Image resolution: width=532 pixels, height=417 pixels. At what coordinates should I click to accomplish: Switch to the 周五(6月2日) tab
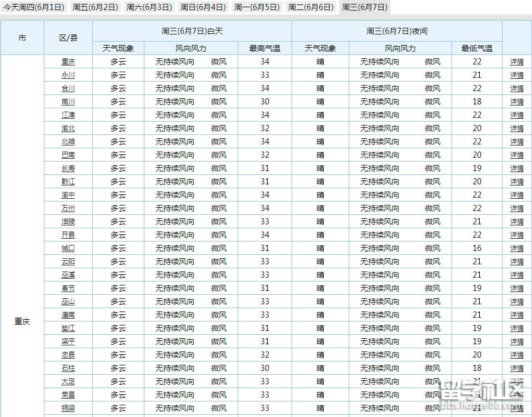click(94, 8)
